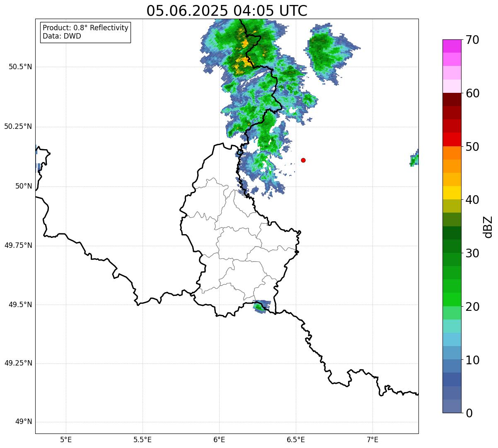The image size is (498, 448).
Task: Click the 'Data: DWD' text
Action: (x=62, y=36)
